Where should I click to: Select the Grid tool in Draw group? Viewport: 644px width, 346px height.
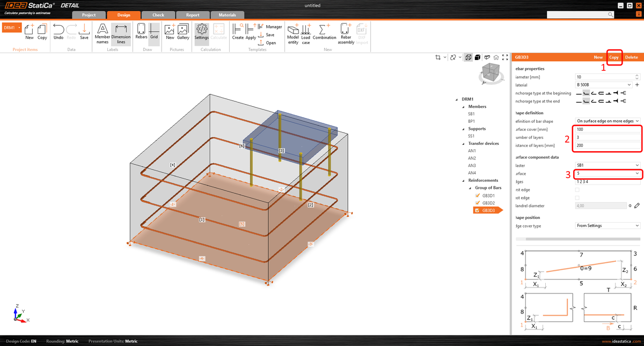coord(154,31)
